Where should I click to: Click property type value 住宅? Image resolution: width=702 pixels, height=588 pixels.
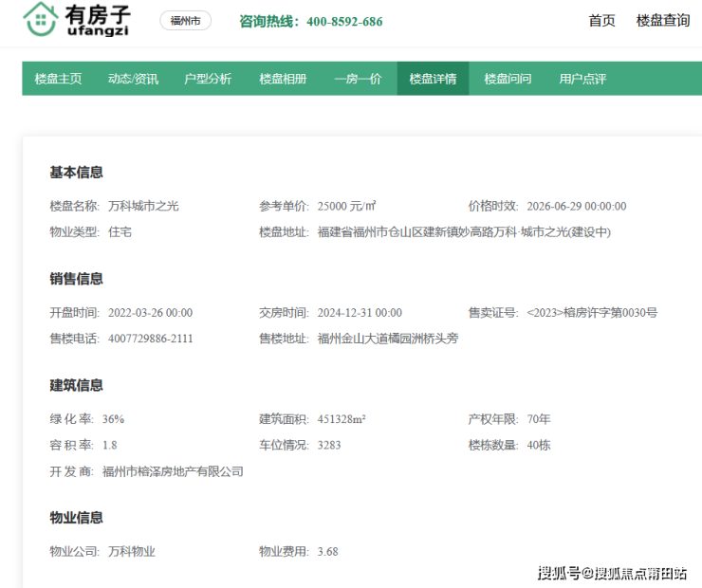[120, 231]
